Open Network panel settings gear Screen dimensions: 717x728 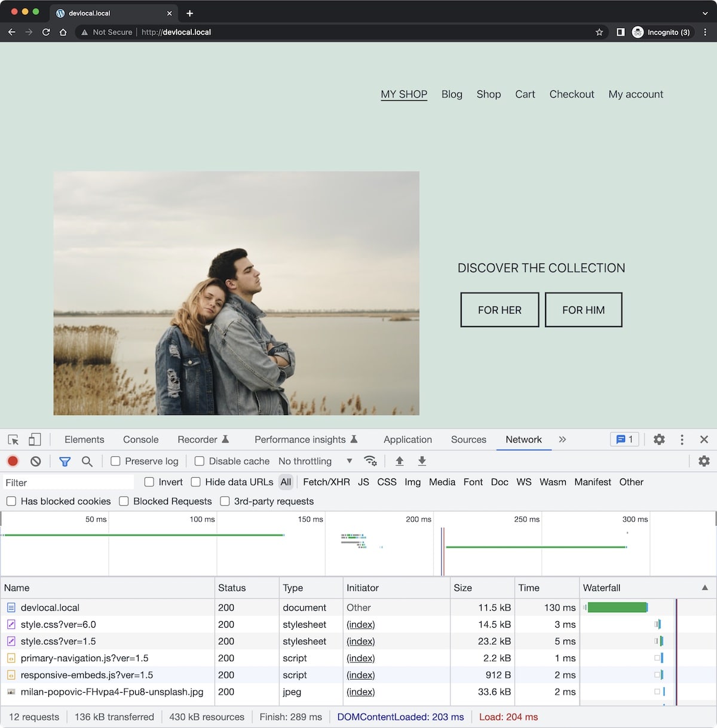pos(704,461)
